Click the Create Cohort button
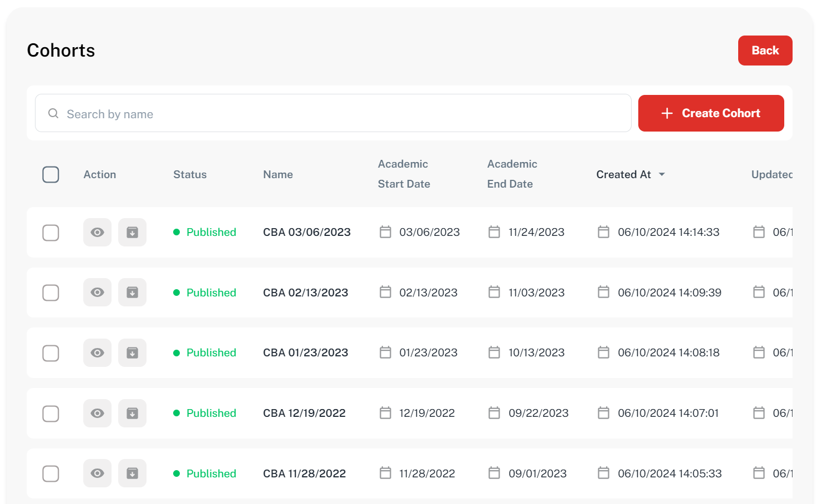817x504 pixels. pos(710,113)
